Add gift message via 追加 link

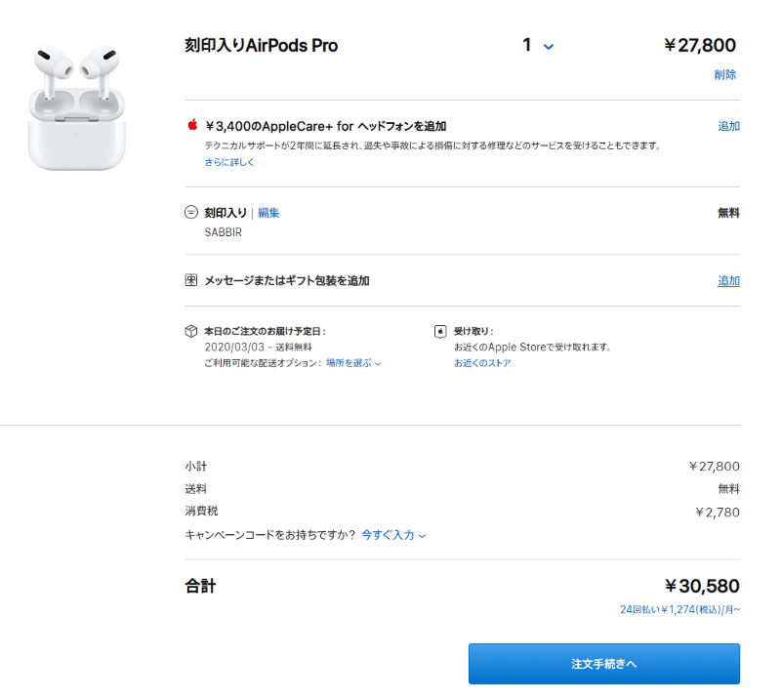pyautogui.click(x=728, y=281)
